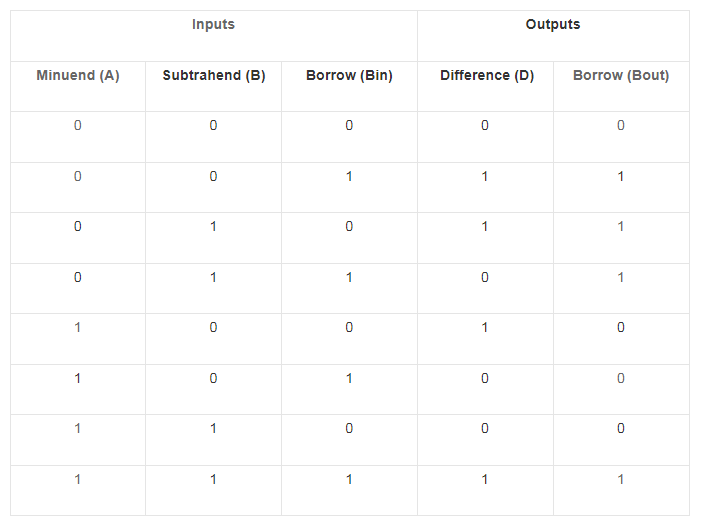The height and width of the screenshot is (526, 705).
Task: Click the Inputs group header
Action: [213, 25]
